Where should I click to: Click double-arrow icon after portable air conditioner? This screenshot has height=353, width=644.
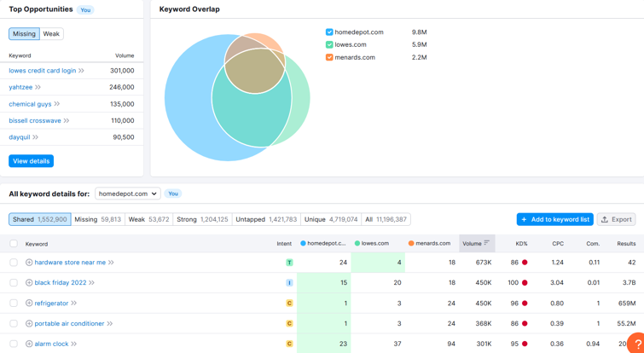[x=110, y=323]
